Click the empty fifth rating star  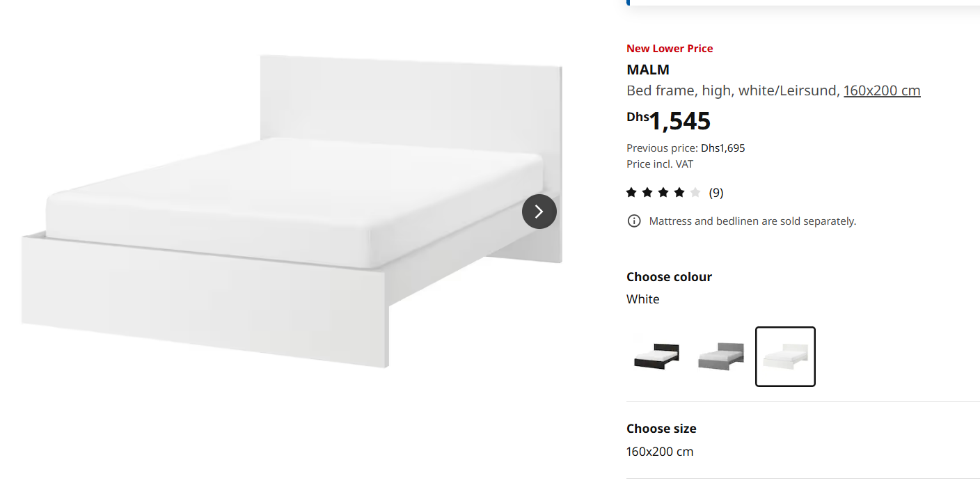[x=695, y=193]
